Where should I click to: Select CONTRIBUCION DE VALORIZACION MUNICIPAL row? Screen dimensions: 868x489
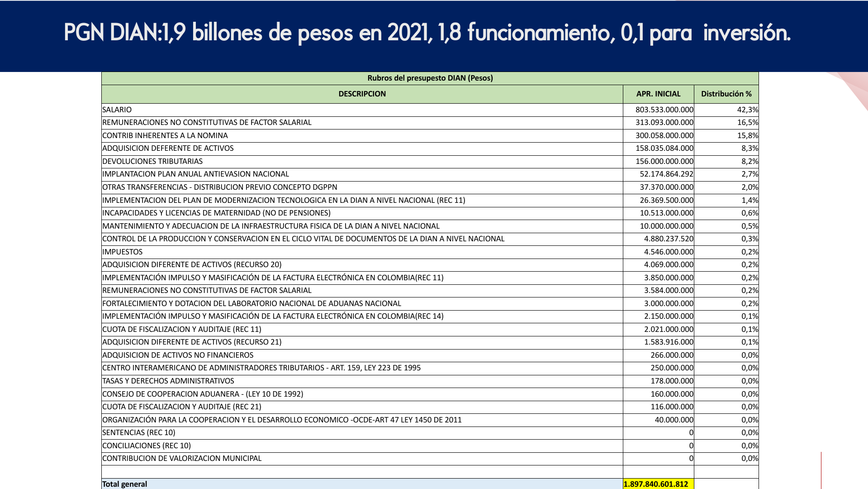point(182,458)
